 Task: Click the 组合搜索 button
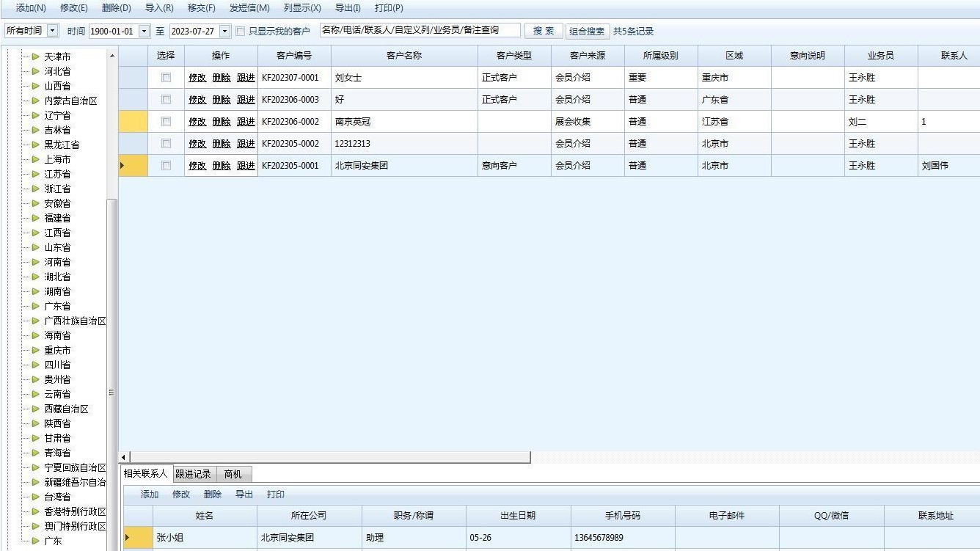click(x=588, y=31)
